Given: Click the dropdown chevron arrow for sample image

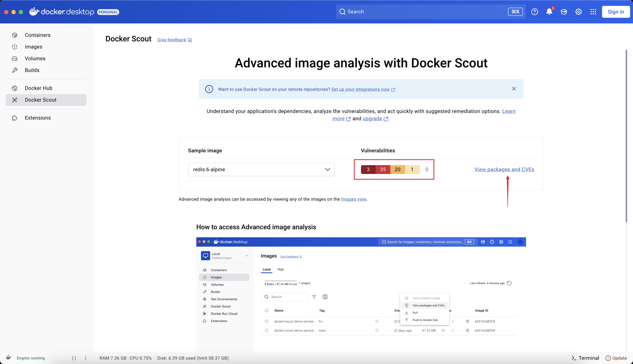Looking at the screenshot, I should pos(327,170).
